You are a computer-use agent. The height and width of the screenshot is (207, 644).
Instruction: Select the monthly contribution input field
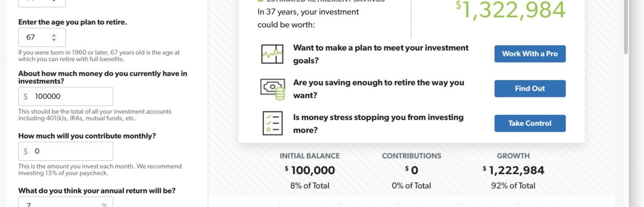(x=65, y=152)
